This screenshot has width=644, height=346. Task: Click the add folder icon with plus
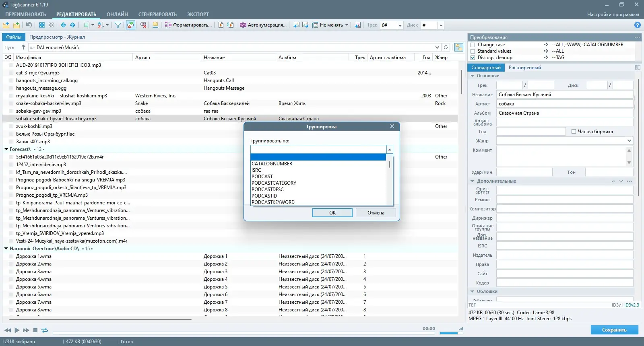17,25
